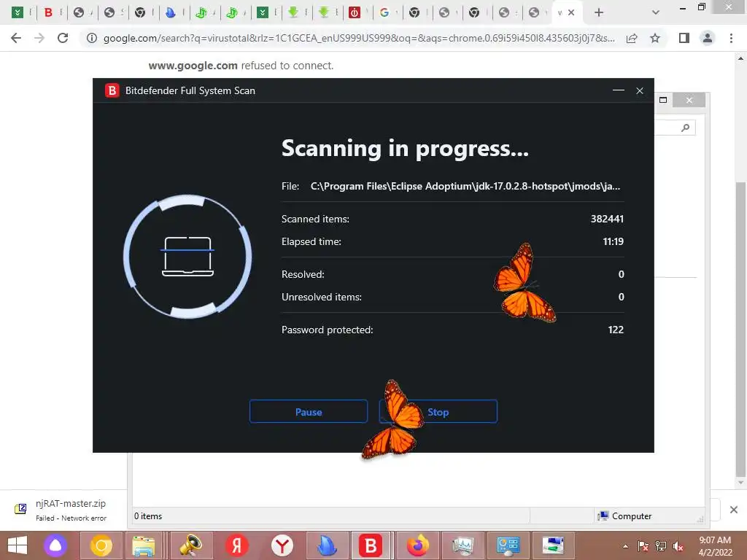
Task: Click the Chrome scrollbar up arrow
Action: point(740,58)
